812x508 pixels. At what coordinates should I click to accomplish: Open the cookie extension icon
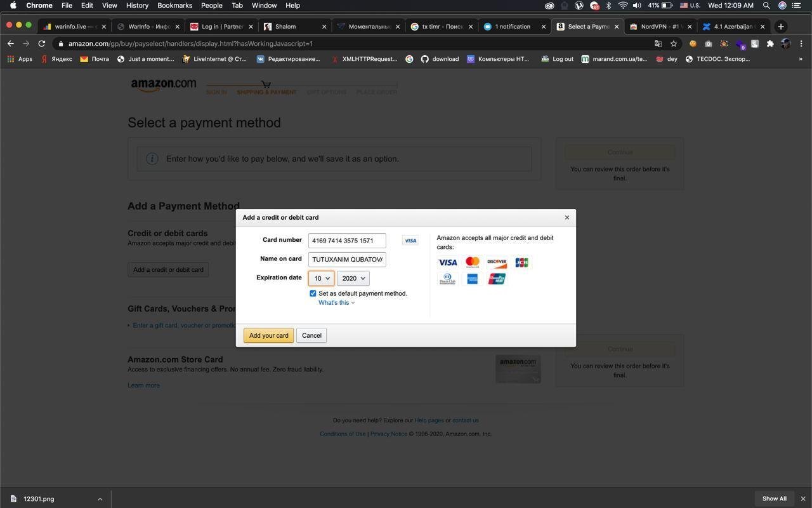(x=693, y=44)
